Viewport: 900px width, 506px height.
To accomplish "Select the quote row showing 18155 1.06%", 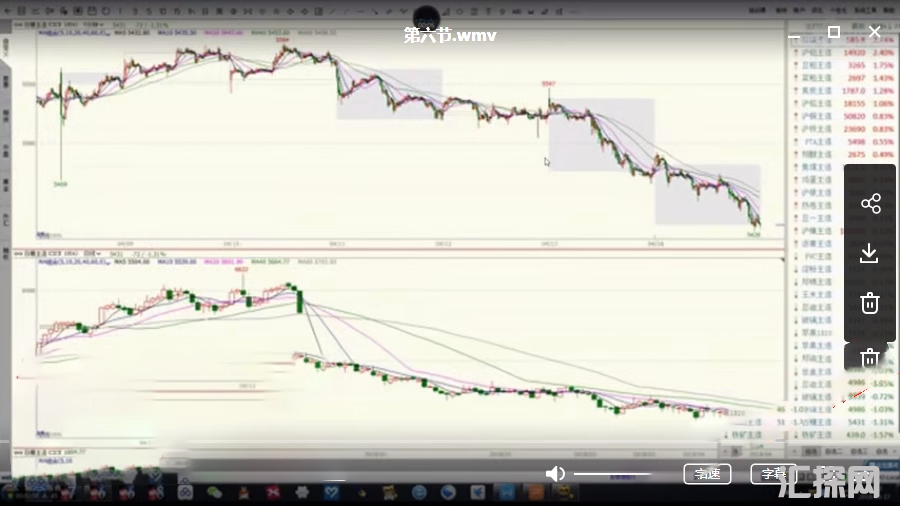I will pyautogui.click(x=844, y=103).
